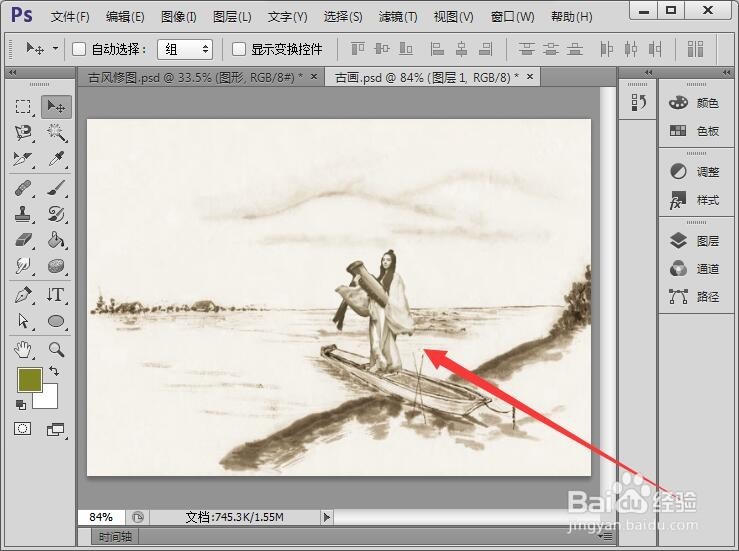739x551 pixels.
Task: Reset default foreground and background colors
Action: pyautogui.click(x=21, y=405)
